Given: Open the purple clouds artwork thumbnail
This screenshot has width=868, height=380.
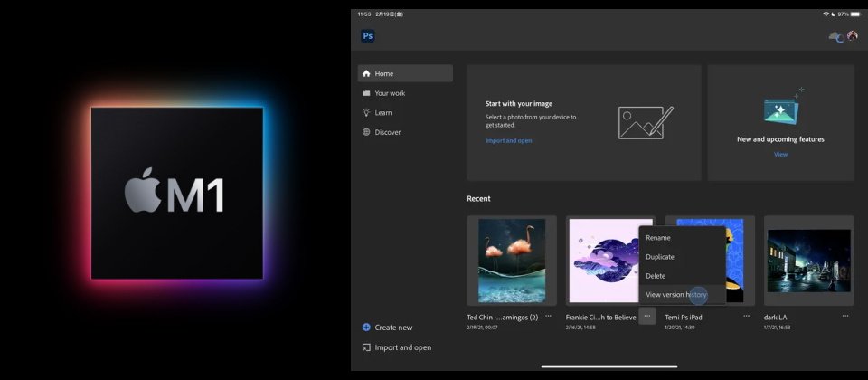Looking at the screenshot, I should click(603, 261).
